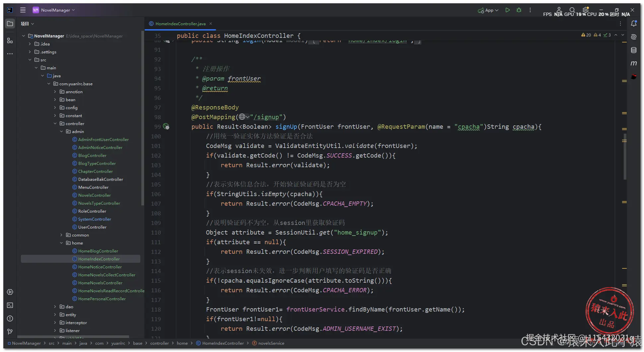This screenshot has height=352, width=644.
Task: Click the yuanlrc breadcrumb in the navigation bar
Action: (x=118, y=343)
